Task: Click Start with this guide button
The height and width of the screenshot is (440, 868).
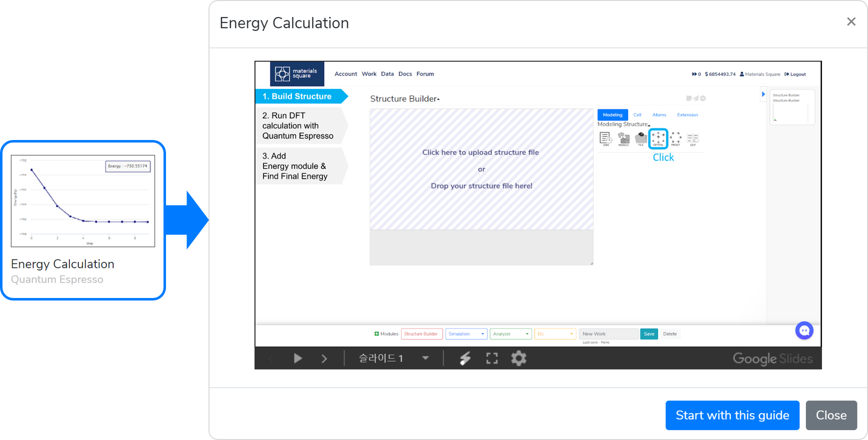Action: 732,415
